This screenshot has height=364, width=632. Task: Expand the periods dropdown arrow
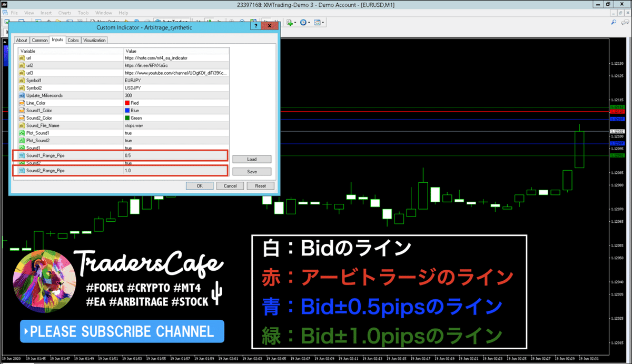pos(310,23)
